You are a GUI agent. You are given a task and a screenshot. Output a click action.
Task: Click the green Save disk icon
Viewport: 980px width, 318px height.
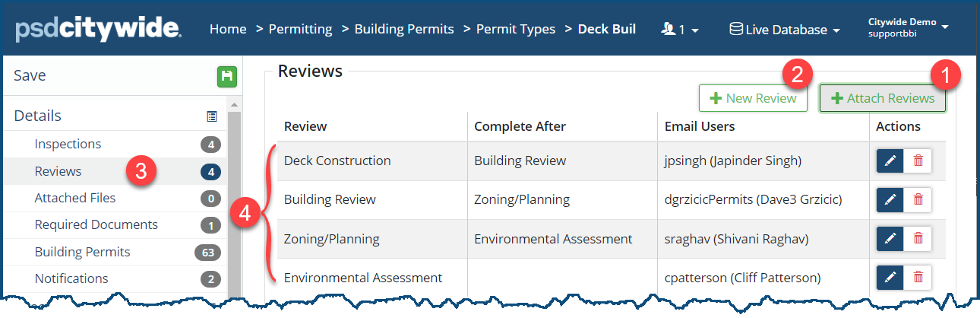tap(227, 76)
